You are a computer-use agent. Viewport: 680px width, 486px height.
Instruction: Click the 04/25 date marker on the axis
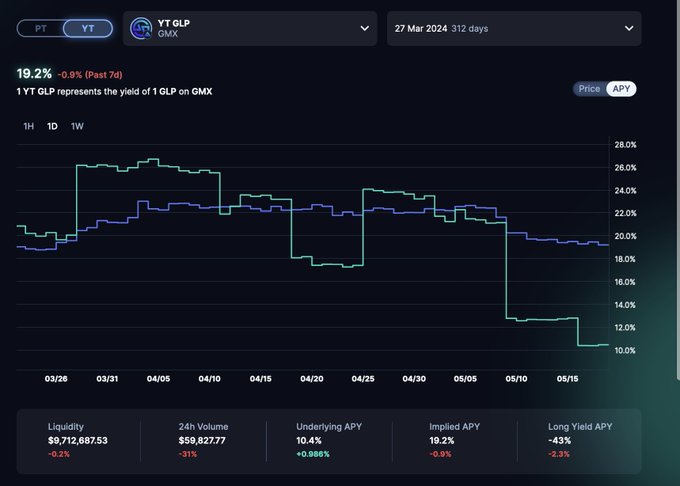[x=363, y=378]
